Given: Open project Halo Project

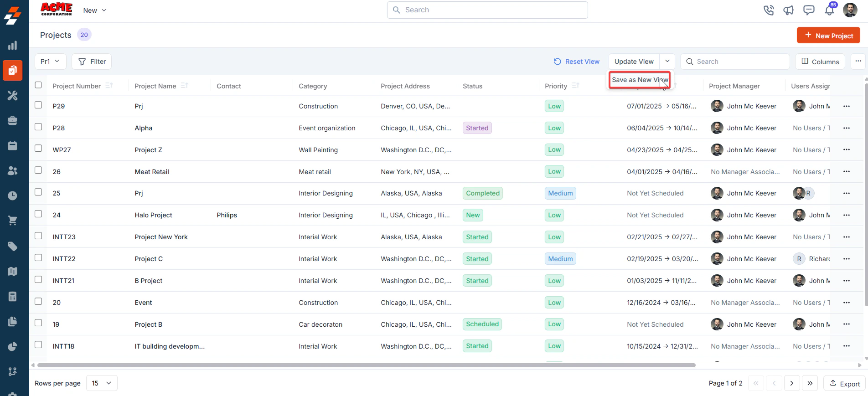Looking at the screenshot, I should pos(153,215).
